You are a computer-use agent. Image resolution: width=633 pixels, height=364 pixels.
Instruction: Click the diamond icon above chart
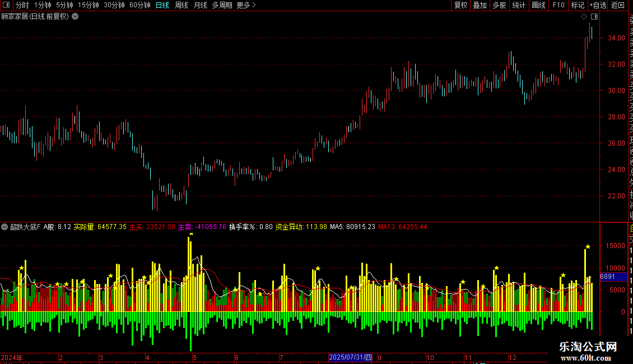584,17
